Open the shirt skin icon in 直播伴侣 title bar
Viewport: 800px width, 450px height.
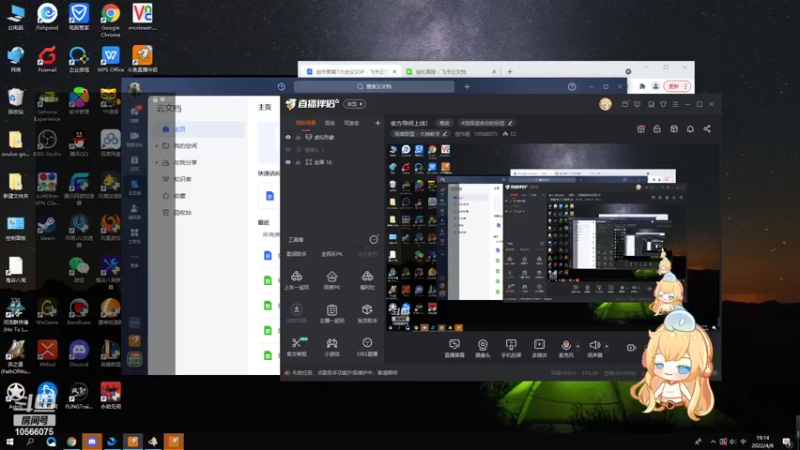pyautogui.click(x=663, y=104)
